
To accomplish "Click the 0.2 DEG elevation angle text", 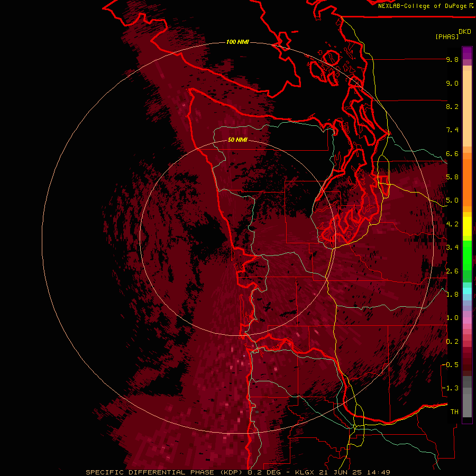I will pyautogui.click(x=264, y=472).
